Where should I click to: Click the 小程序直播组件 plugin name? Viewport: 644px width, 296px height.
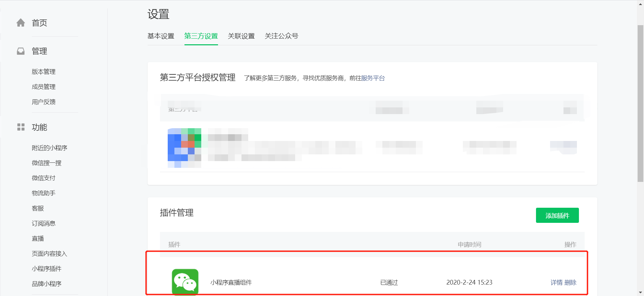pos(231,283)
